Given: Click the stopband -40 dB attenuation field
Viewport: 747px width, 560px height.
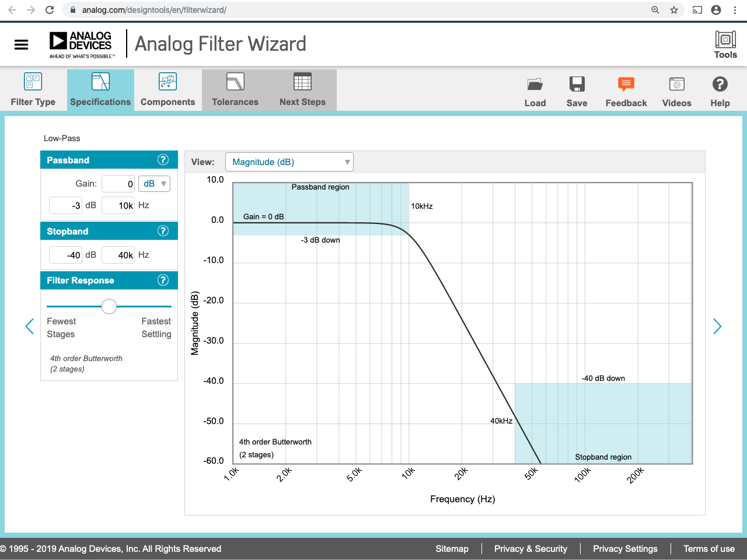Looking at the screenshot, I should pos(66,255).
